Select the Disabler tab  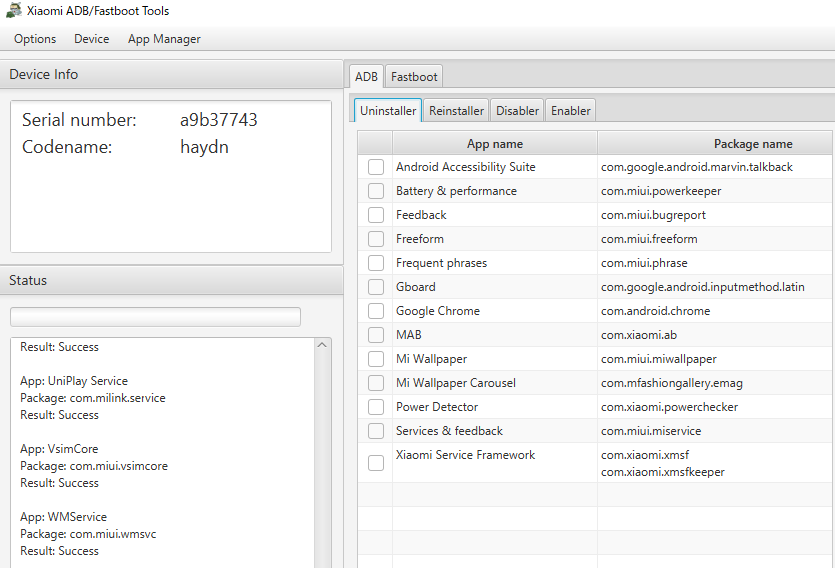click(517, 111)
